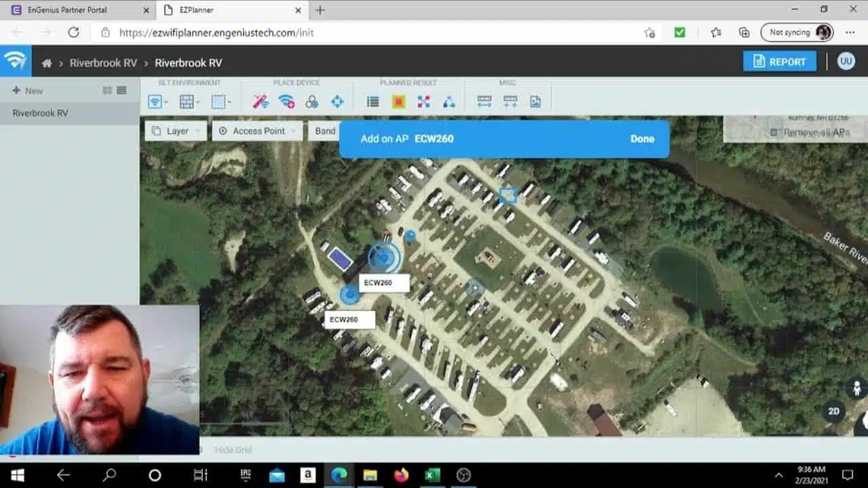Toggle Hide Grid option
The height and width of the screenshot is (488, 868).
[x=233, y=450]
